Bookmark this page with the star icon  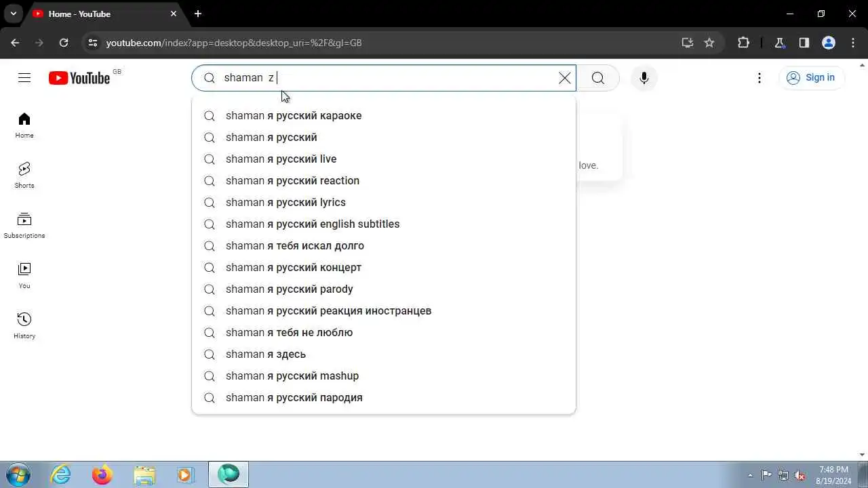(709, 43)
